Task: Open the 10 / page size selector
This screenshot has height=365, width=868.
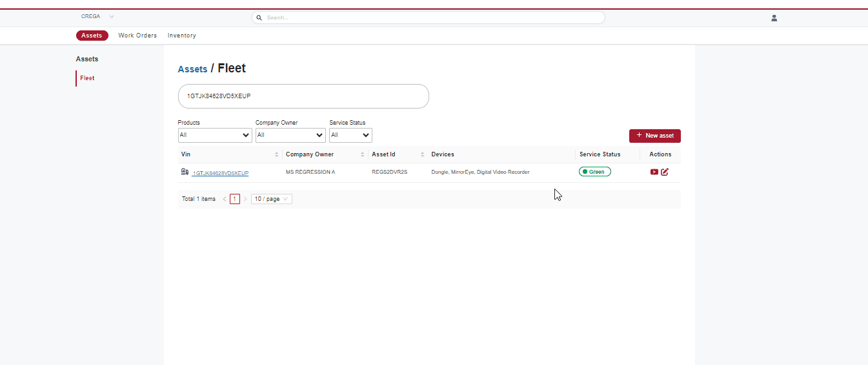Action: click(272, 199)
